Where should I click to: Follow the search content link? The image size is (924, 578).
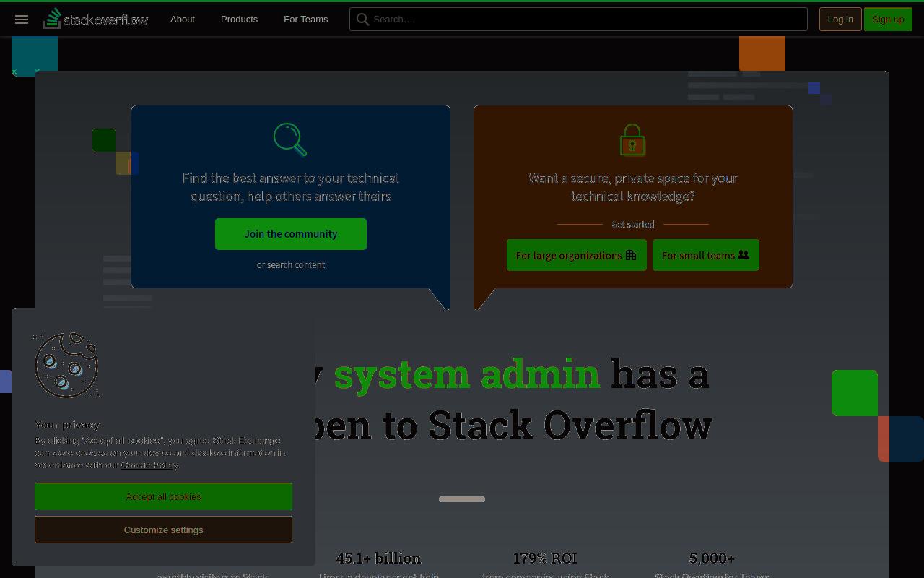click(296, 265)
